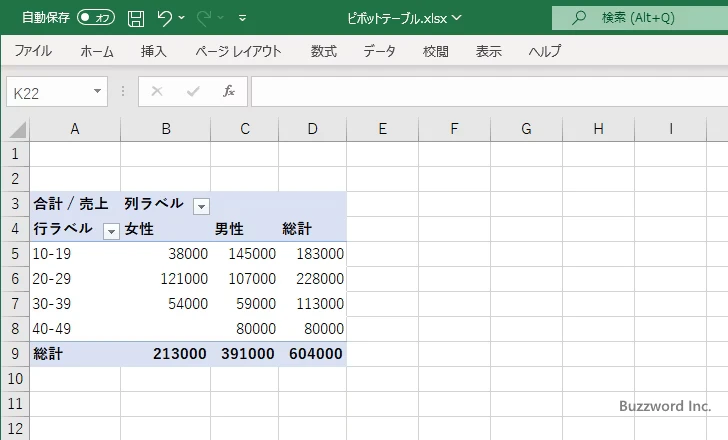Select the 女性 column label cell
Screen dimensions: 728x440
click(x=166, y=229)
